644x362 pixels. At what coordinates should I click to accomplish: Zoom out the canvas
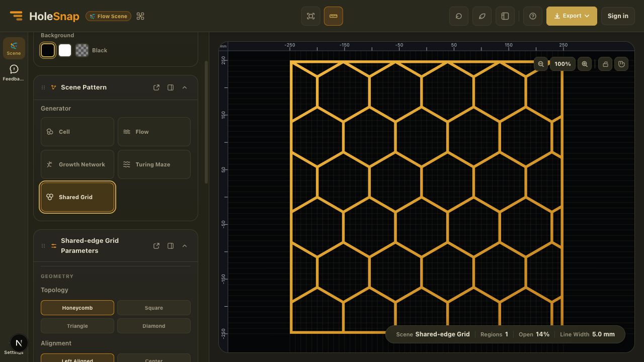(x=541, y=64)
